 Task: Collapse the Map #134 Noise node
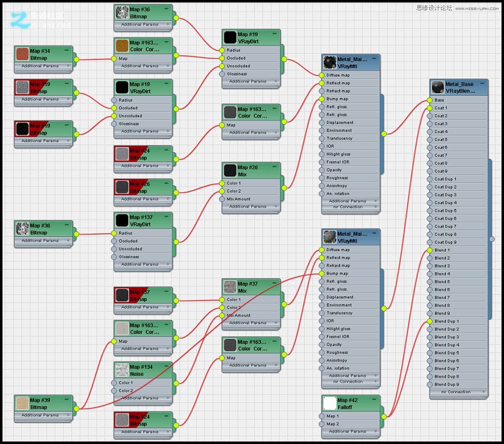[x=166, y=366]
